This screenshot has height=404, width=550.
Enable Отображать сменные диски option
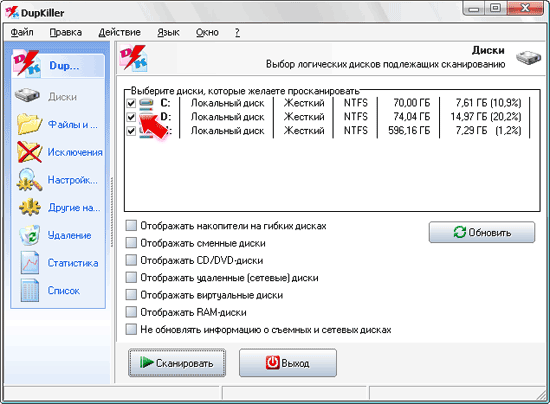click(131, 243)
